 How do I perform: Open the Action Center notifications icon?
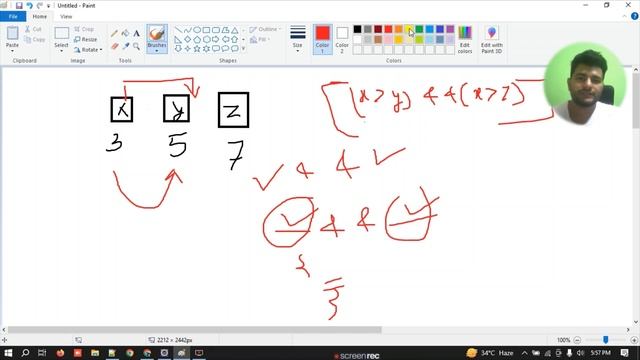[624, 353]
